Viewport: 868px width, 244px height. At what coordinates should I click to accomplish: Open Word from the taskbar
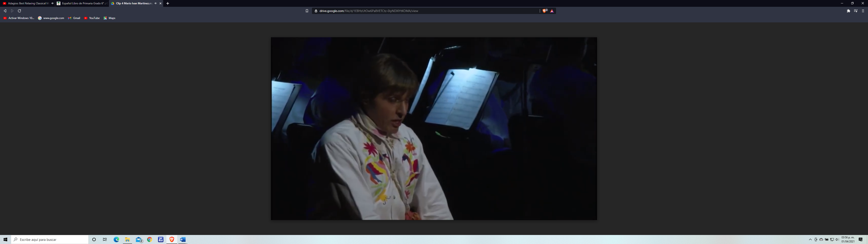(x=183, y=239)
